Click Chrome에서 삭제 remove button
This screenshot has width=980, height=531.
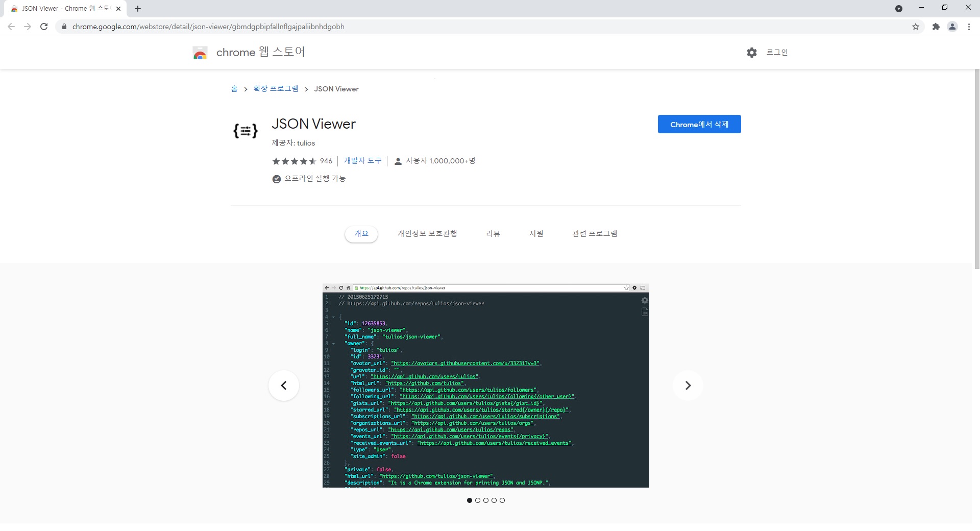click(699, 124)
